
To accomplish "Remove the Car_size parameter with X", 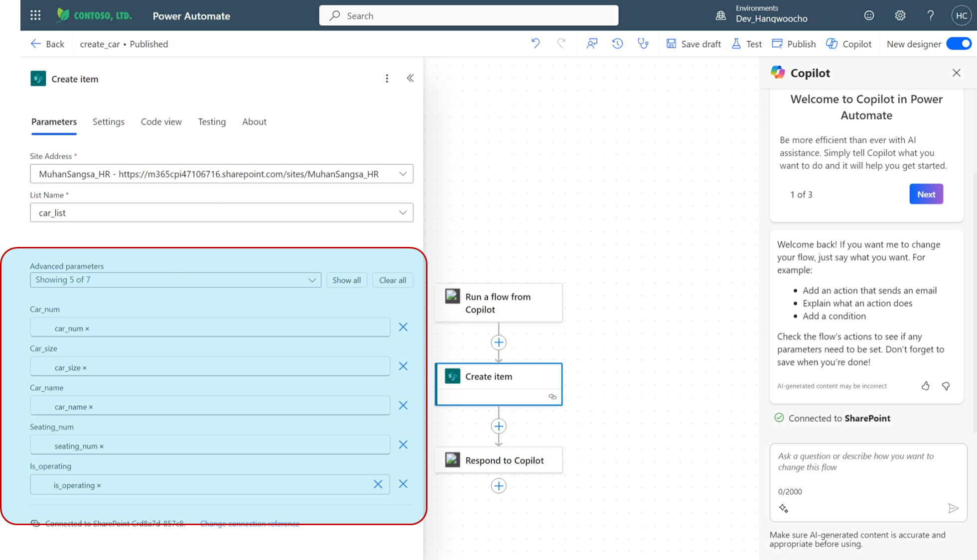I will click(x=403, y=366).
